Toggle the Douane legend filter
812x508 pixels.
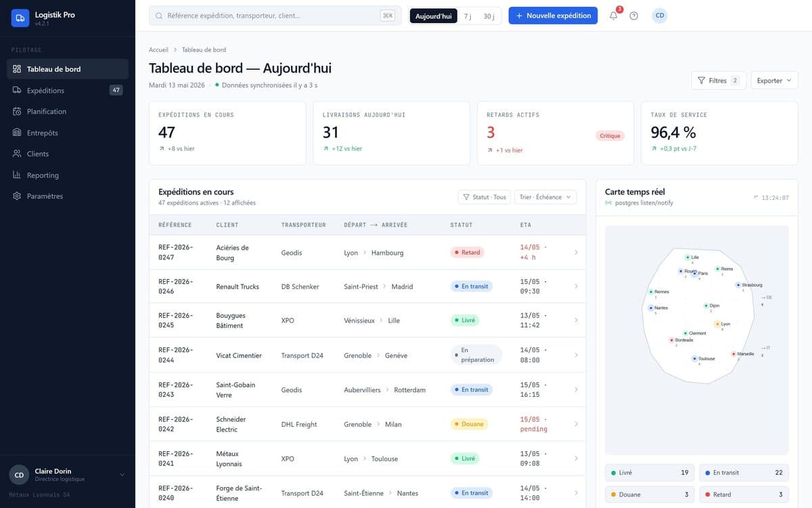pyautogui.click(x=650, y=494)
